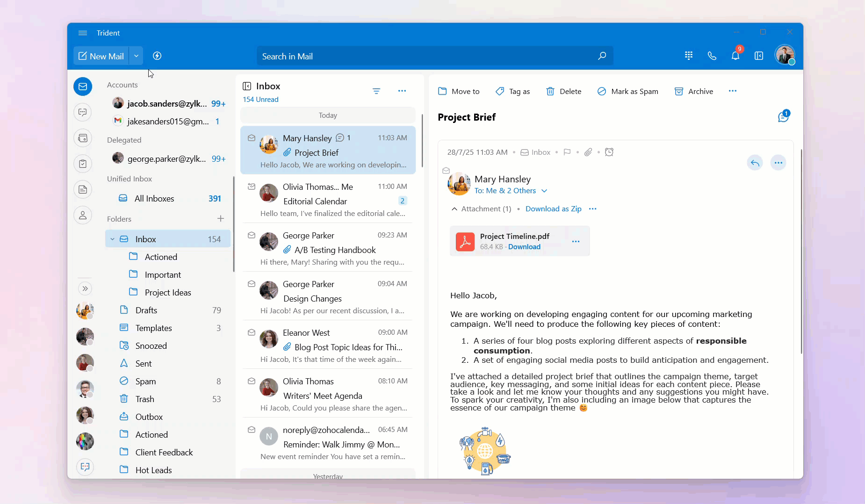The width and height of the screenshot is (865, 504).
Task: Click Delete in toolbar
Action: pyautogui.click(x=564, y=91)
